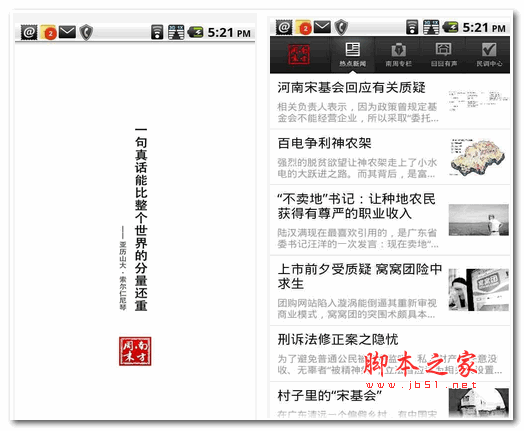Tap the summary starting 强烈的脱贫欲望
Viewport: 524px width, 431px height.
pos(357,168)
